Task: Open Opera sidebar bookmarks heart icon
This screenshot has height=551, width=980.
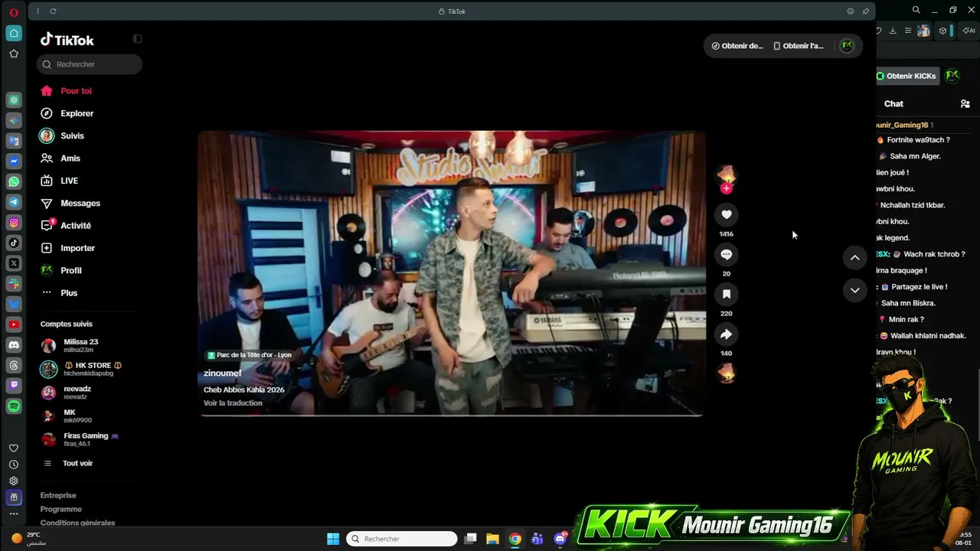Action: (x=14, y=448)
